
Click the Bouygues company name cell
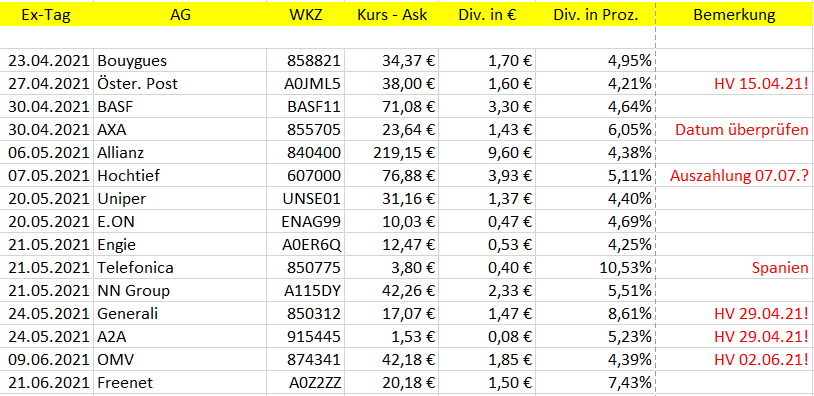(x=180, y=61)
